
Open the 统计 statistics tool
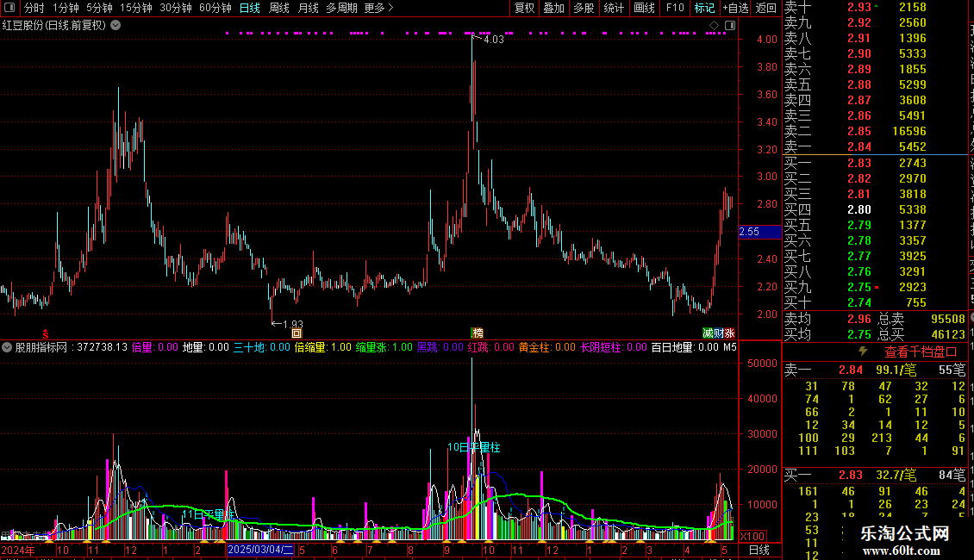click(x=614, y=8)
